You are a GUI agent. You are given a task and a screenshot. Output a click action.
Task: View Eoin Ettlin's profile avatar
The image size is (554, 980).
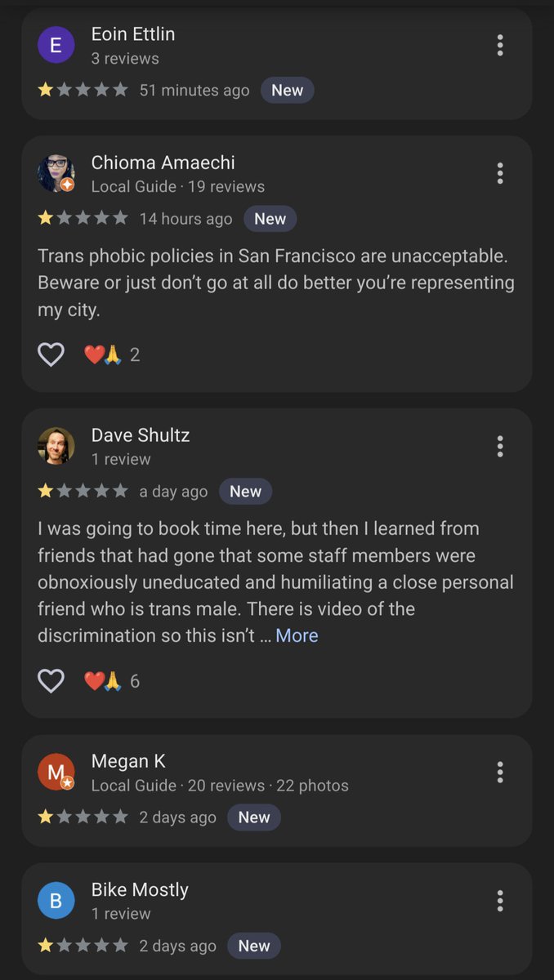[x=56, y=46]
